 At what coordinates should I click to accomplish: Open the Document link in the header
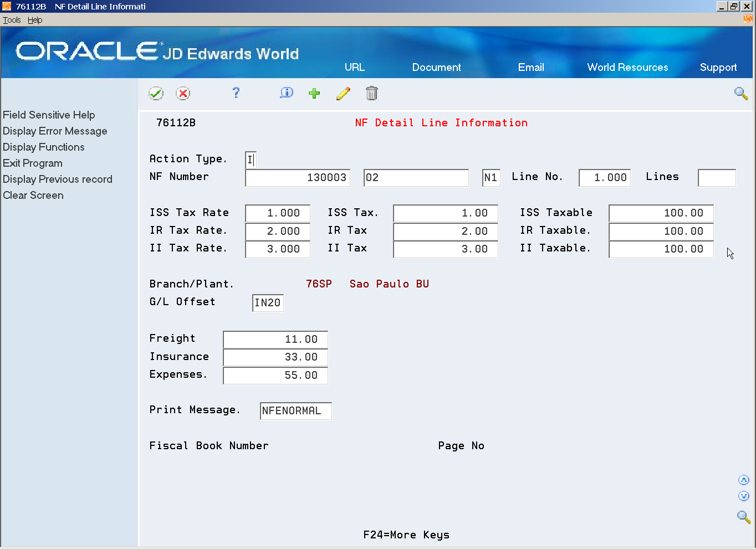pos(436,67)
